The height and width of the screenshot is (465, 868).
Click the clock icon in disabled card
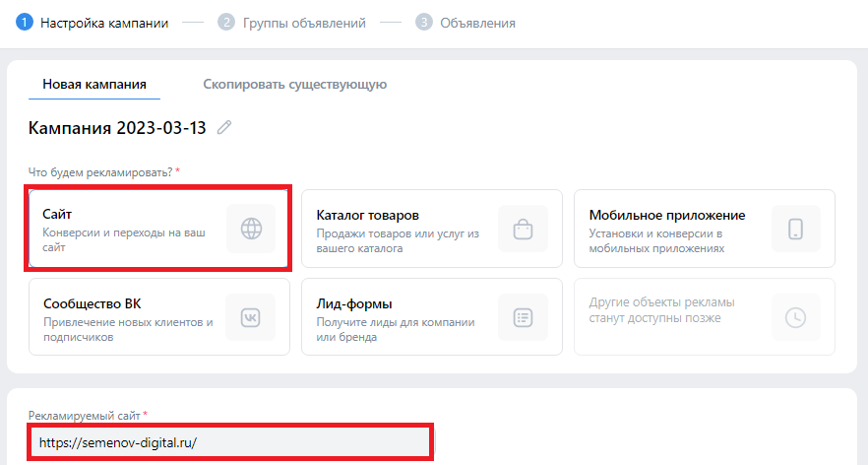pos(795,317)
